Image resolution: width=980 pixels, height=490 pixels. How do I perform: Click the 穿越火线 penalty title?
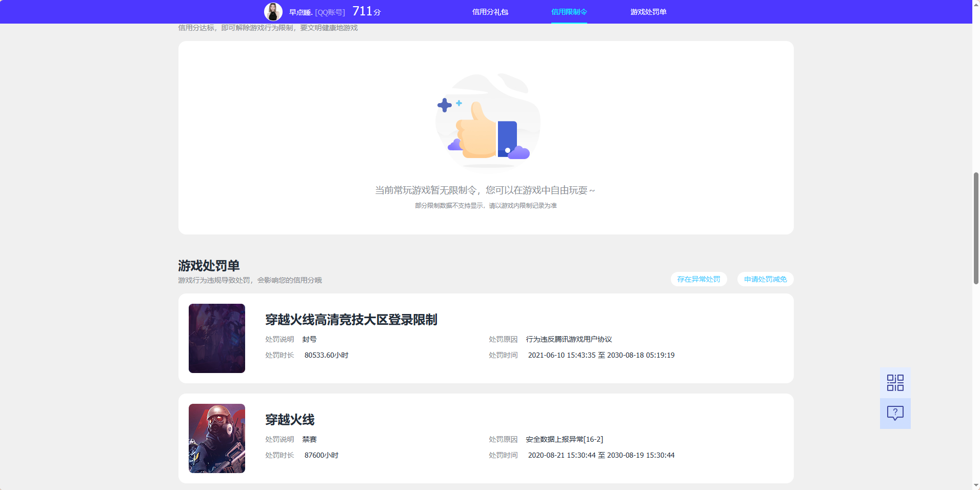point(290,420)
